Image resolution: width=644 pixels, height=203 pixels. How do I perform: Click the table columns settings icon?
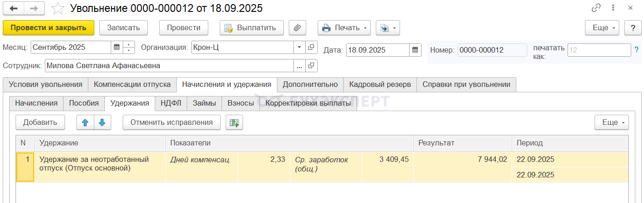[234, 123]
